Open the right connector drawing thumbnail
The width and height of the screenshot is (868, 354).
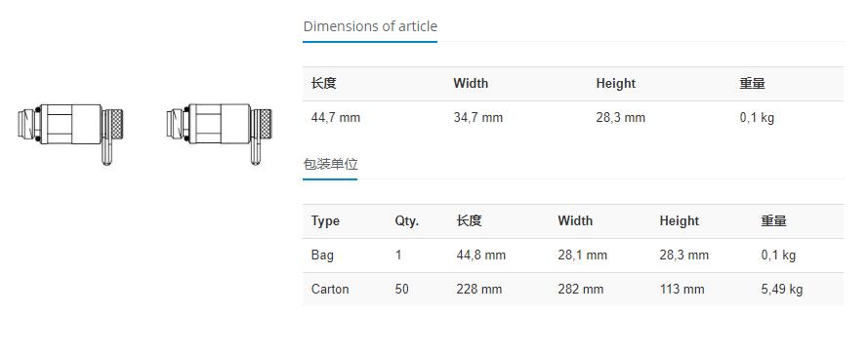(x=219, y=135)
